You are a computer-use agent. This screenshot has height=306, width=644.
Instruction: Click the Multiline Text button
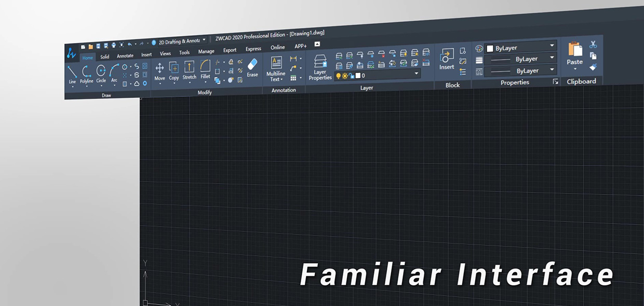coord(276,68)
